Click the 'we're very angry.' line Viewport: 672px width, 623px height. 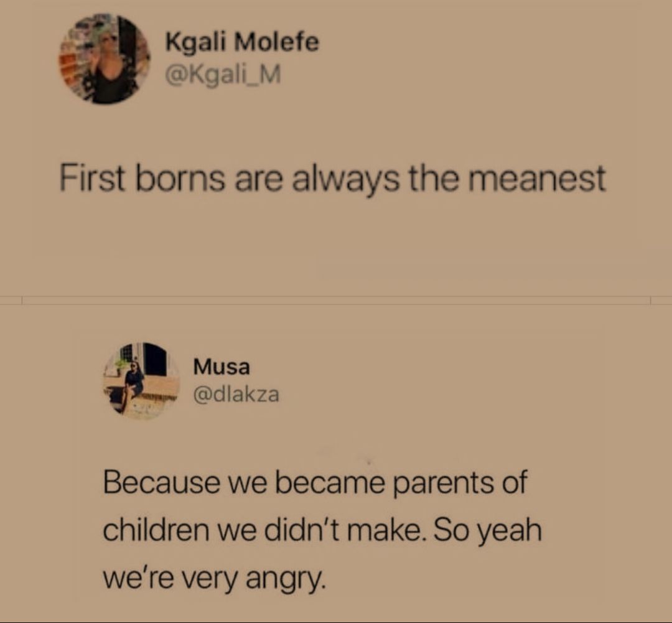(x=214, y=581)
